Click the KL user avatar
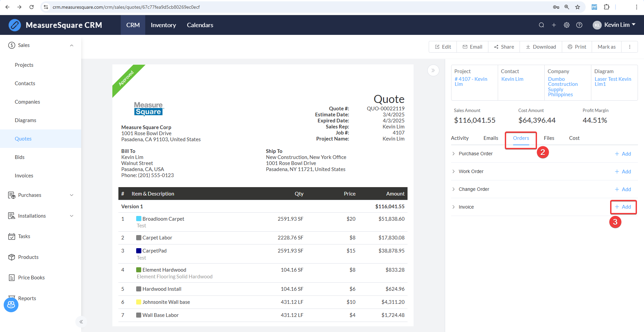Viewport: 644px width, 332px height. tap(597, 25)
